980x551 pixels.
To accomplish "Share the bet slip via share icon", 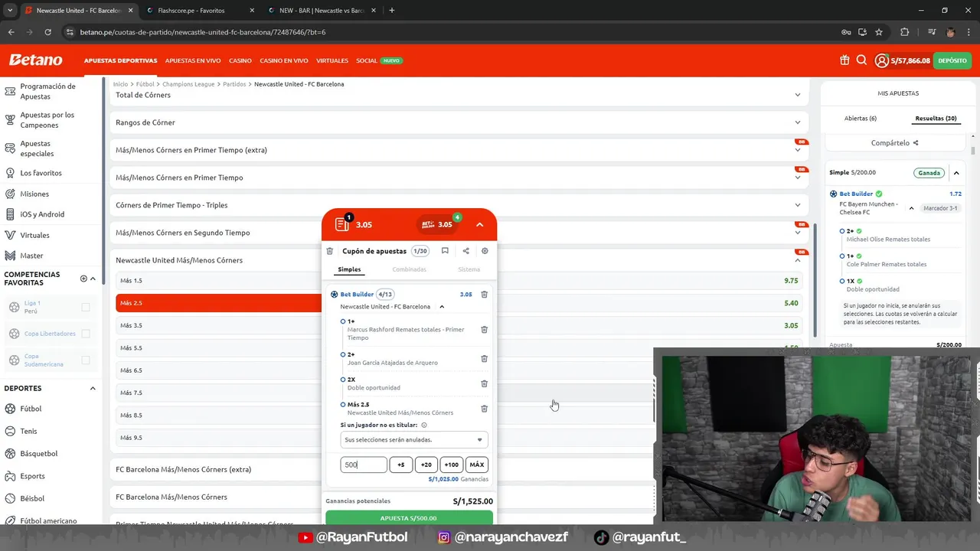I will 465,251.
